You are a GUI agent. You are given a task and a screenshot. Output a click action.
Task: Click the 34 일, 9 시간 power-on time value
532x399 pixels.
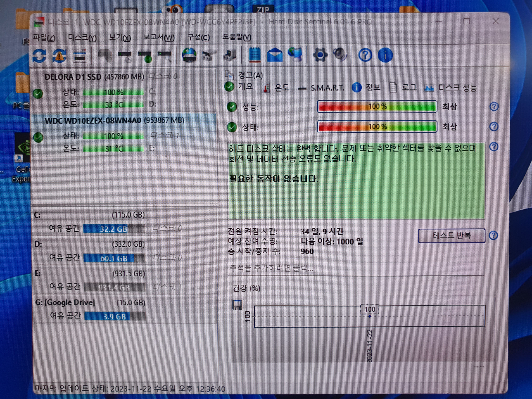pyautogui.click(x=322, y=232)
